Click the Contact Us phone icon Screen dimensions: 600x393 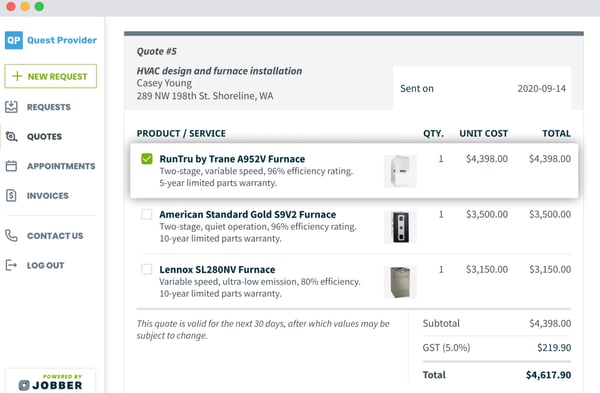(11, 236)
